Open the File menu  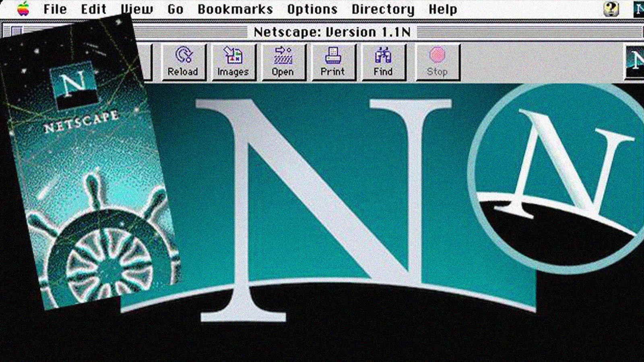coord(55,9)
